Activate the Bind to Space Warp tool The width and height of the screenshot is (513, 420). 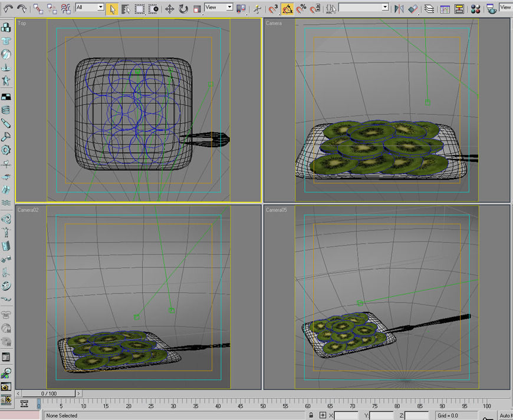tap(66, 8)
